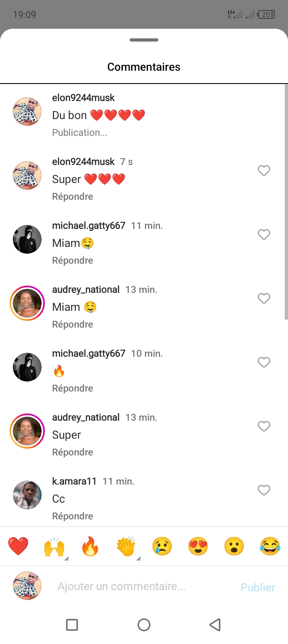This screenshot has height=644, width=288.
Task: Open audrey_national's story from avatar
Action: point(27,303)
